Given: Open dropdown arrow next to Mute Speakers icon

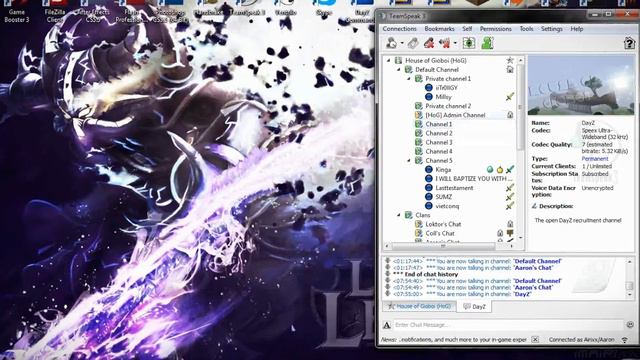Looking at the screenshot, I should pyautogui.click(x=455, y=43).
